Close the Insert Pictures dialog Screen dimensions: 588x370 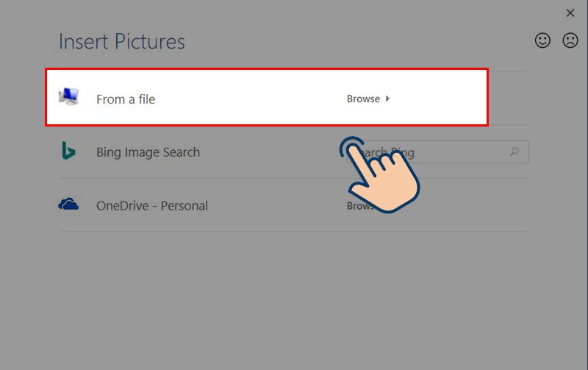click(x=570, y=13)
